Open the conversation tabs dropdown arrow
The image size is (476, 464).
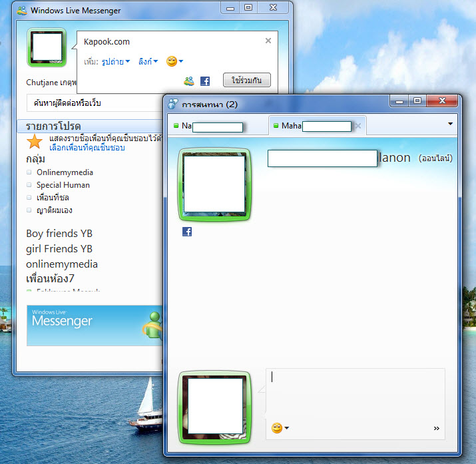[x=450, y=124]
